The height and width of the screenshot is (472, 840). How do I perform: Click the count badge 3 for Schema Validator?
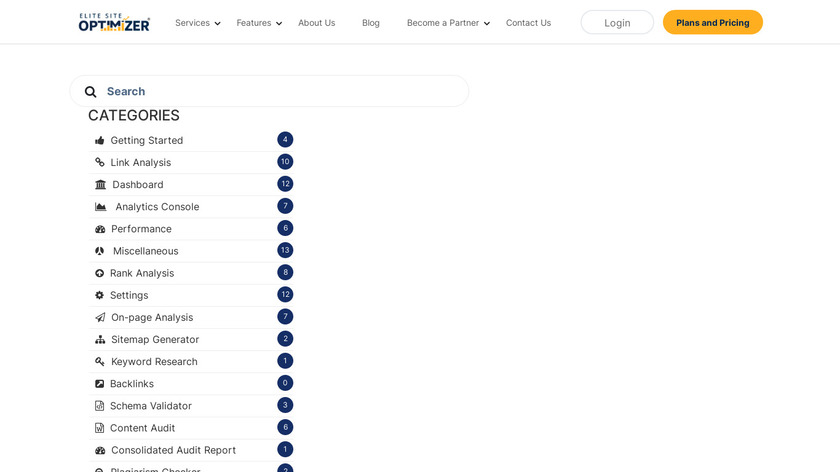285,406
